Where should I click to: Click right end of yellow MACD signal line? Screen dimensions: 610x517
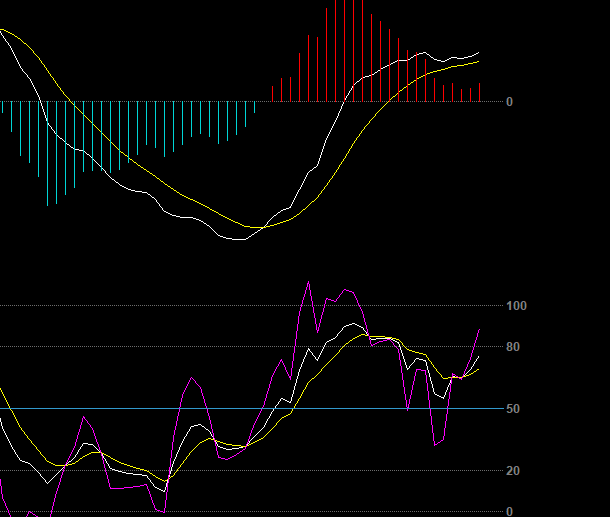pyautogui.click(x=479, y=61)
